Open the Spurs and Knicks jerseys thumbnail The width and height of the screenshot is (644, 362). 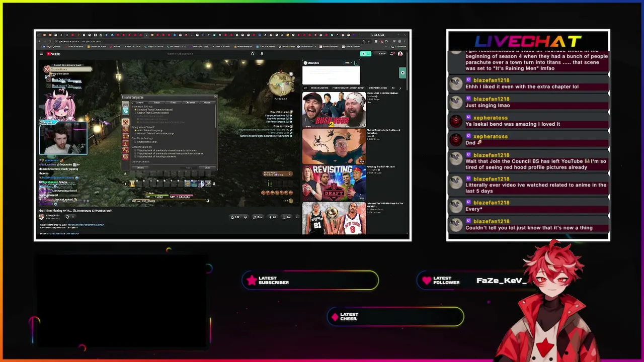click(x=334, y=219)
